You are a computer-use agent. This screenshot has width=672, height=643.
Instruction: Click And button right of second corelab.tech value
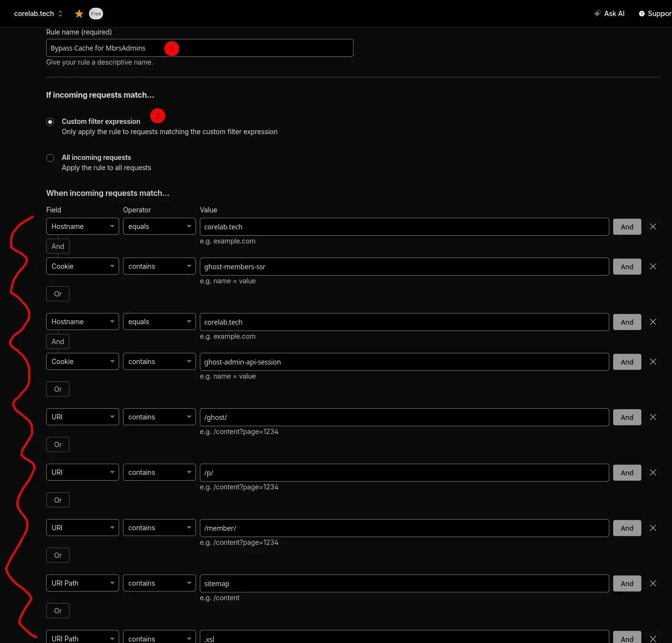627,322
